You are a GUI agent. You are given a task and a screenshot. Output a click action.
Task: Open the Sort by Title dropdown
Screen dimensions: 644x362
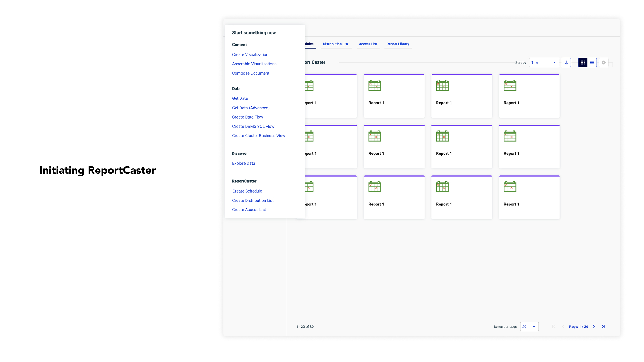[544, 62]
